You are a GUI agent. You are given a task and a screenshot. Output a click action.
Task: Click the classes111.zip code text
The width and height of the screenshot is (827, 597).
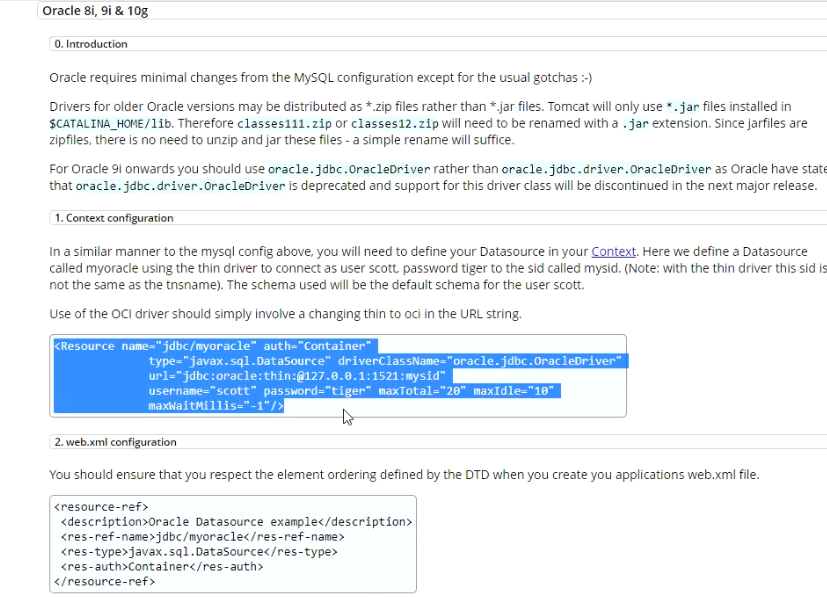click(x=284, y=123)
